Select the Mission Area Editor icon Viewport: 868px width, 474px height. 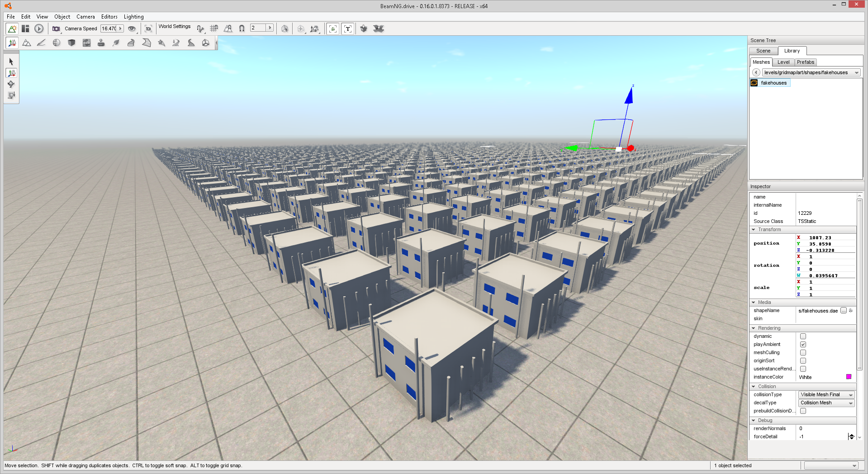[x=146, y=43]
